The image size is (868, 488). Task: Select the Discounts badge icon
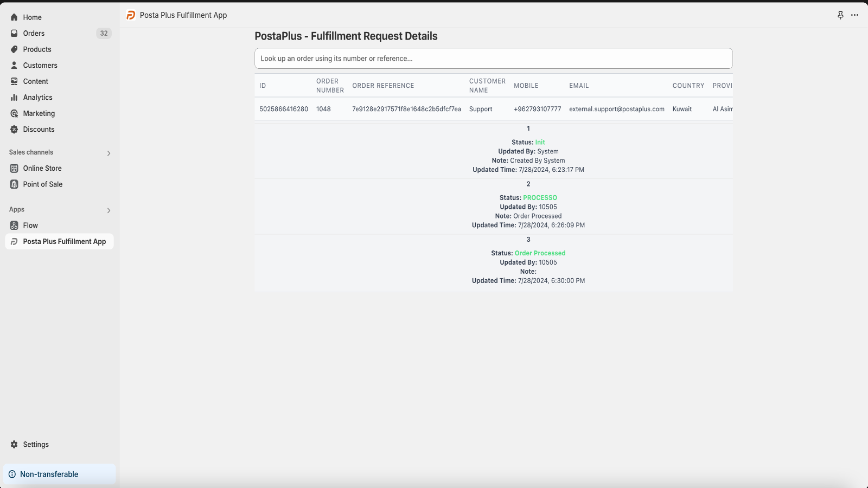coord(14,129)
